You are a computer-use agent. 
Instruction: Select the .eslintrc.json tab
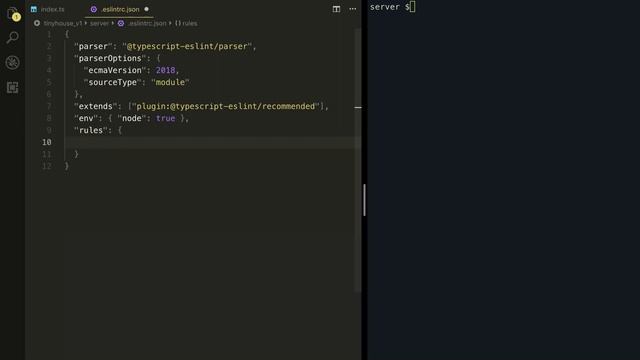(x=120, y=9)
